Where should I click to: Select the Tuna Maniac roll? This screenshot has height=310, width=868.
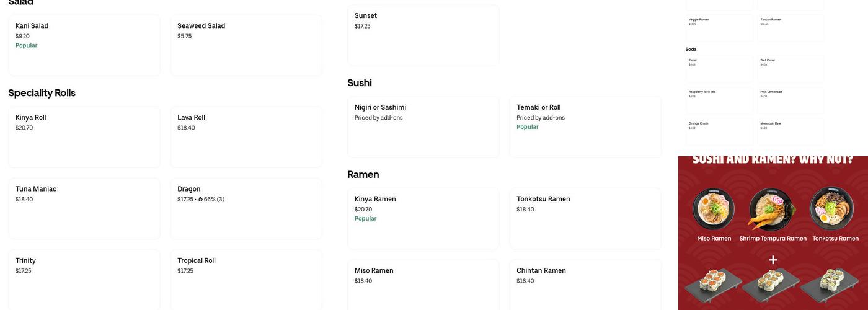[84, 208]
